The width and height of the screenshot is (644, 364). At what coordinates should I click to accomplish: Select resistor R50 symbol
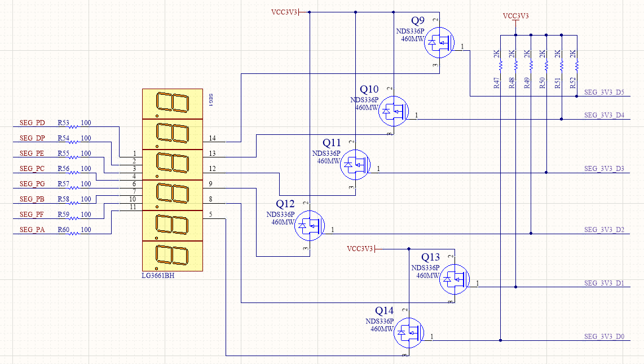[546, 65]
